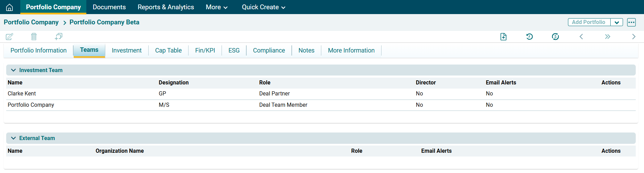
Task: Click the add document icon
Action: pyautogui.click(x=503, y=36)
